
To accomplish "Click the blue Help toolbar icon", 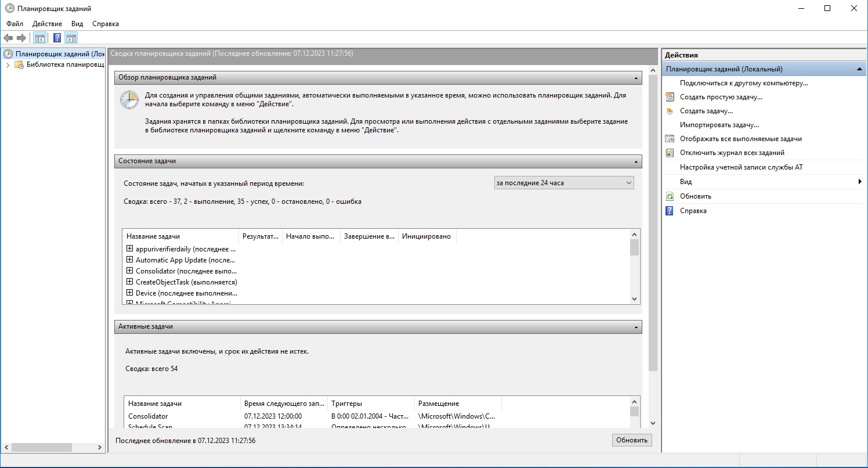I will 57,38.
